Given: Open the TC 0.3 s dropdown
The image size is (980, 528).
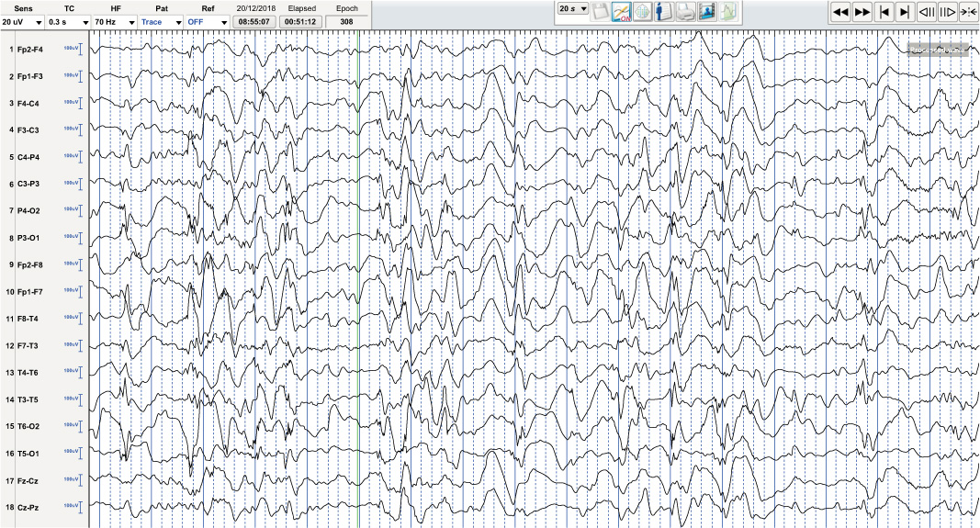Looking at the screenshot, I should [68, 22].
